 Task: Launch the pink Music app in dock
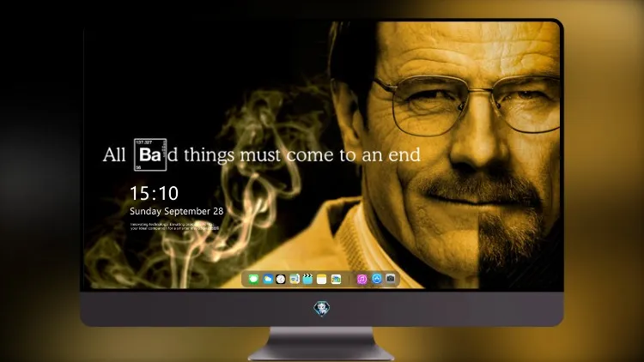tap(361, 279)
